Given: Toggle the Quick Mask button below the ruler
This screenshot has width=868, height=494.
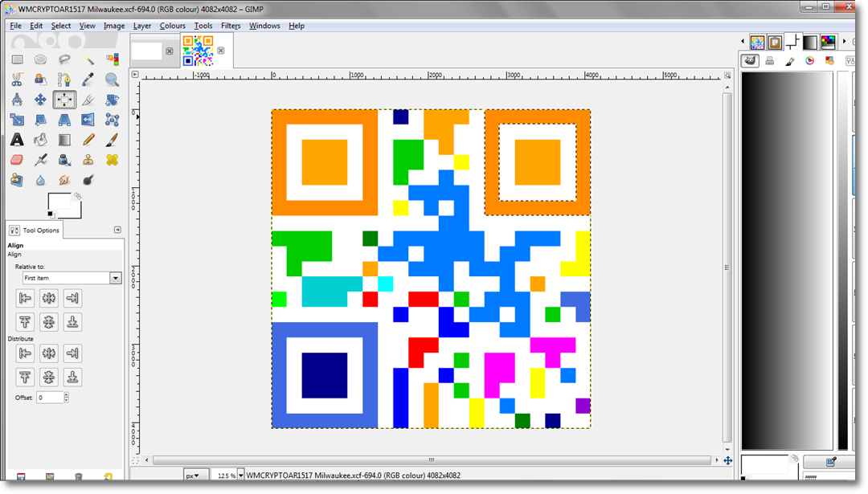Looking at the screenshot, I should point(135,460).
